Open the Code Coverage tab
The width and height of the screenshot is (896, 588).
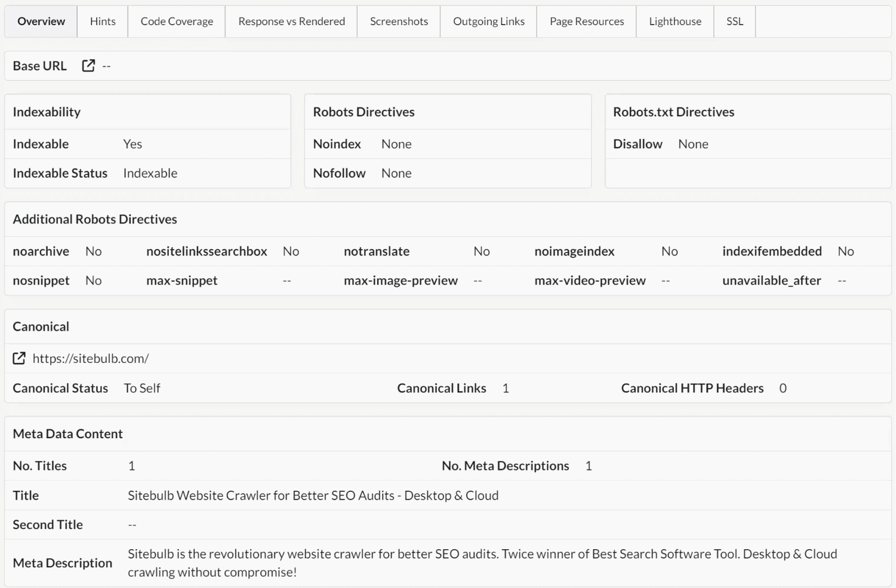pyautogui.click(x=177, y=21)
